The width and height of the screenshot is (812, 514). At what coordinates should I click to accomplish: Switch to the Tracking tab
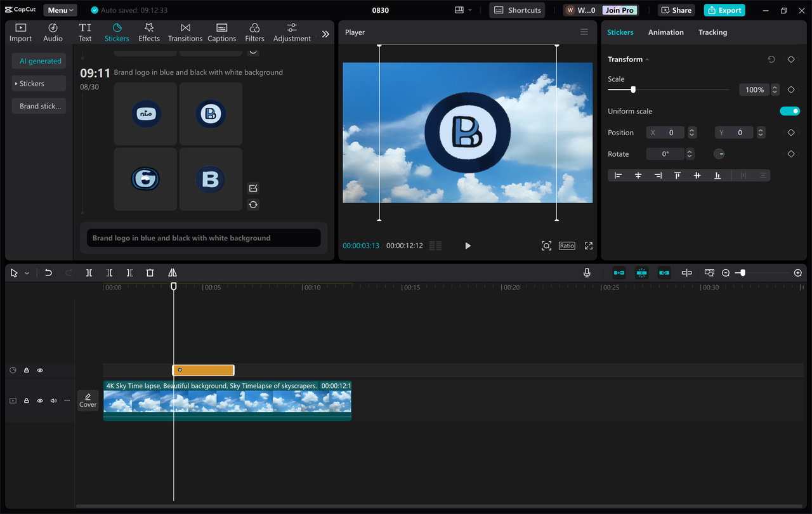(712, 32)
